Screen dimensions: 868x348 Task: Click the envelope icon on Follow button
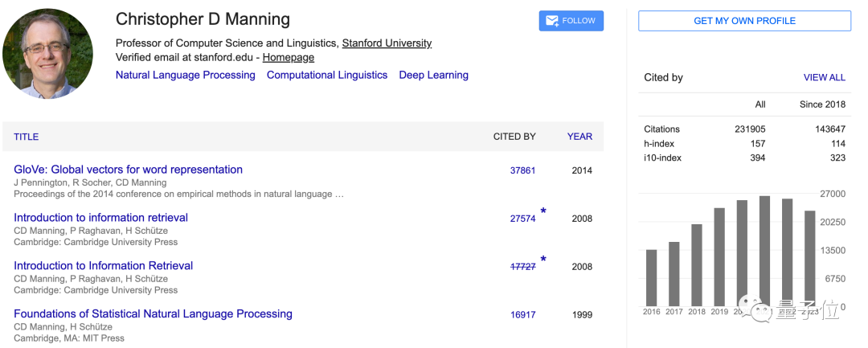(x=552, y=21)
